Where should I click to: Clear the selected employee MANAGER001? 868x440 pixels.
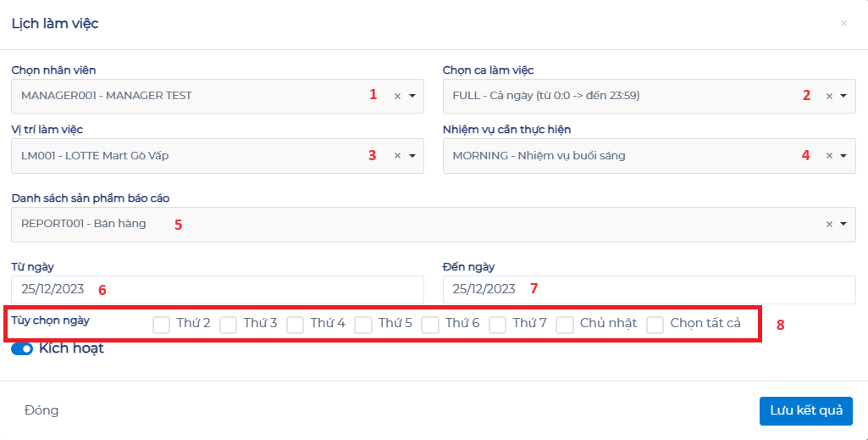pos(397,96)
